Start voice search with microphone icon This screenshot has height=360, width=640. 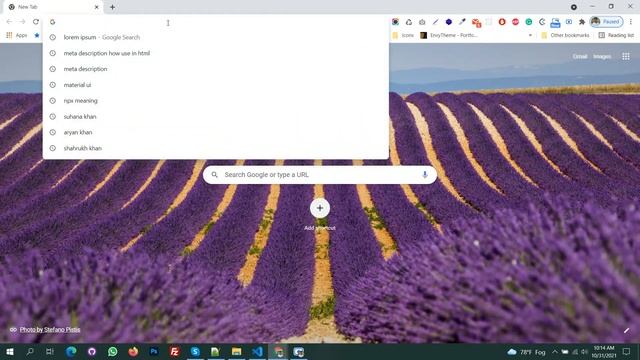point(424,175)
